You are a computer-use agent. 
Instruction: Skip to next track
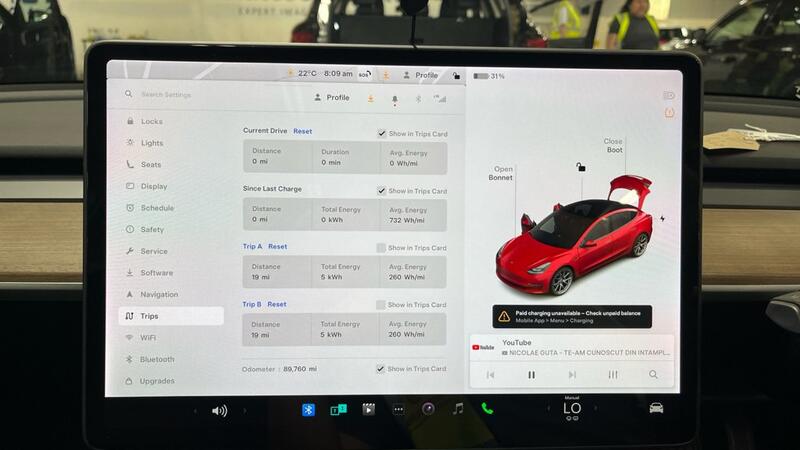point(572,375)
